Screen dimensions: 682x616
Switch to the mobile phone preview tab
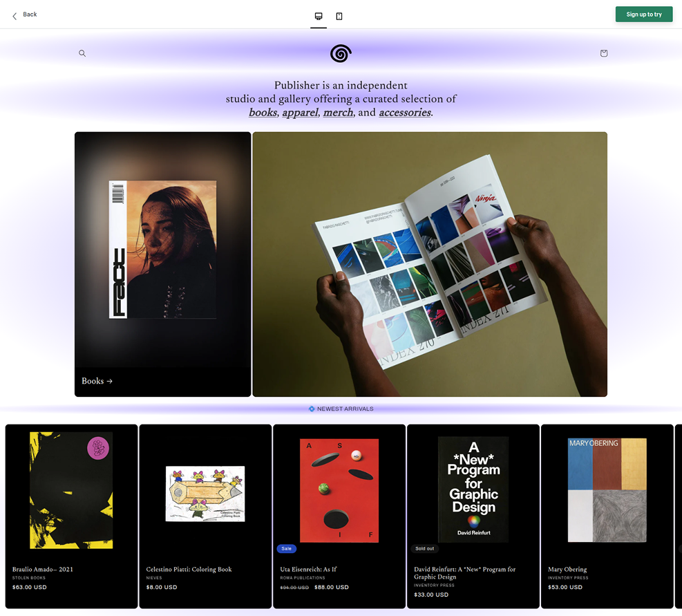coord(339,15)
